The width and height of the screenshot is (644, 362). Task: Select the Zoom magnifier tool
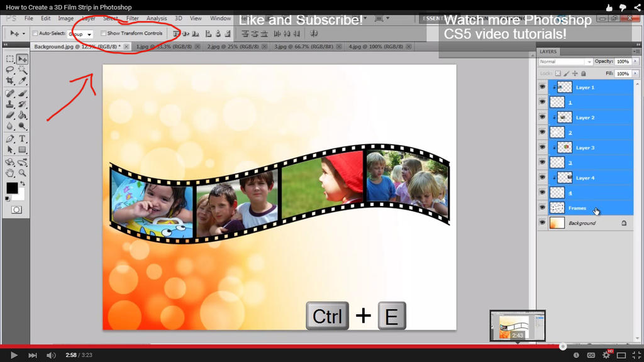pyautogui.click(x=23, y=172)
